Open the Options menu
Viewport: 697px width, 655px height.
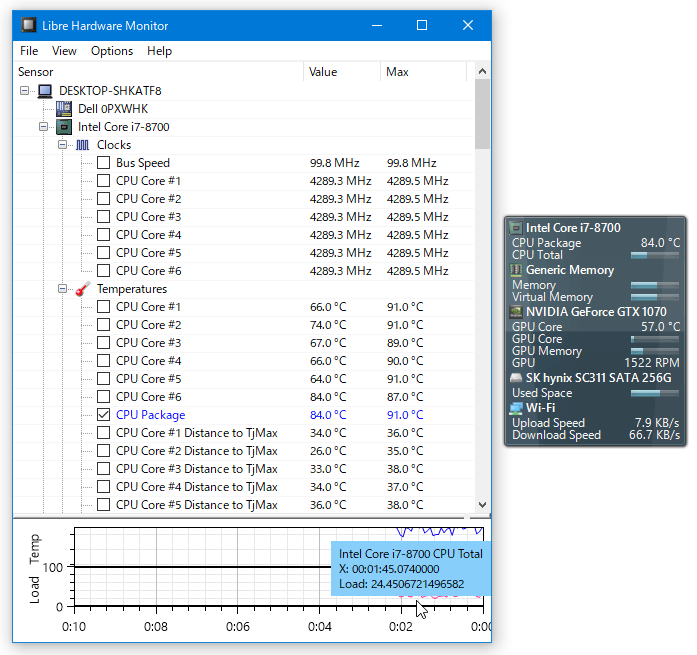click(112, 51)
